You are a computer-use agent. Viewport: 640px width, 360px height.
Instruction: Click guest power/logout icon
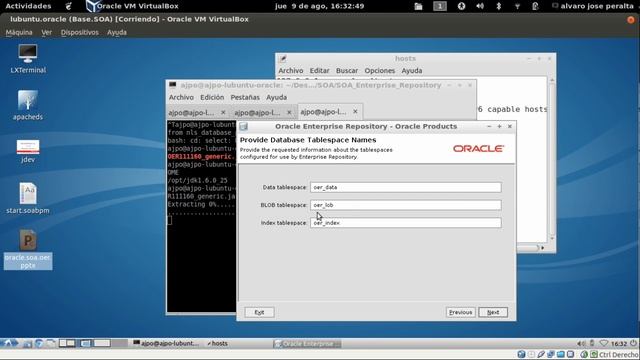point(633,344)
